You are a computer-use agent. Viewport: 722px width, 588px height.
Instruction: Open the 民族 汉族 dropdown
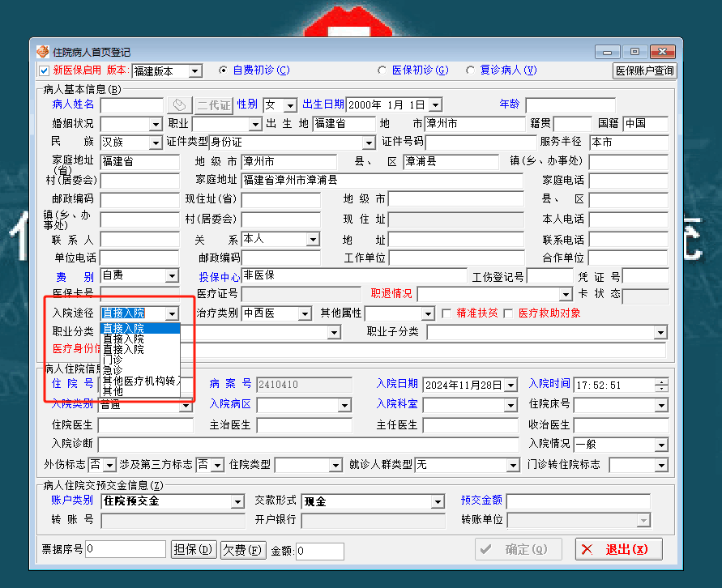[156, 143]
